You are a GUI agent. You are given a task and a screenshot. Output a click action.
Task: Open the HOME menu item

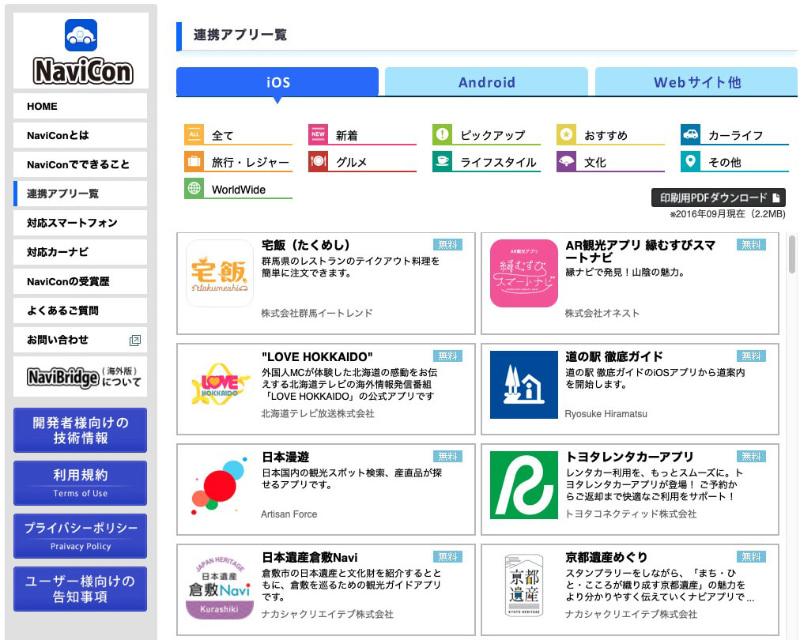click(80, 106)
